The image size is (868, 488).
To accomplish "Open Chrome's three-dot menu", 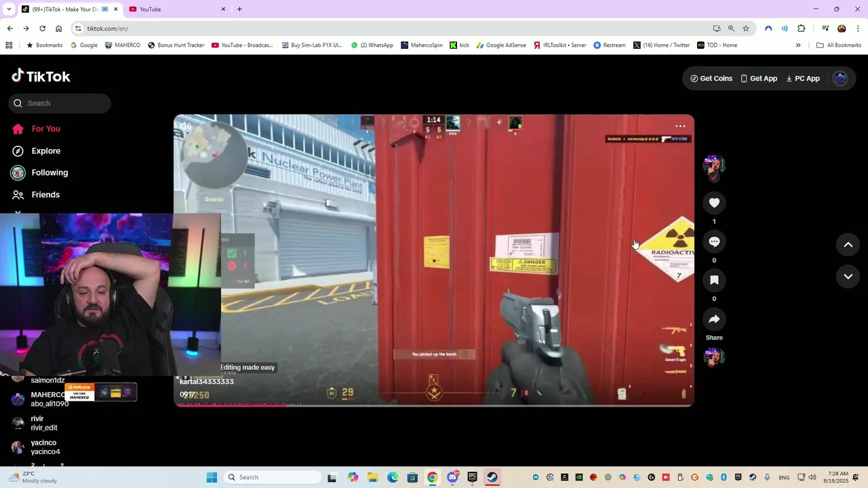I will click(859, 28).
